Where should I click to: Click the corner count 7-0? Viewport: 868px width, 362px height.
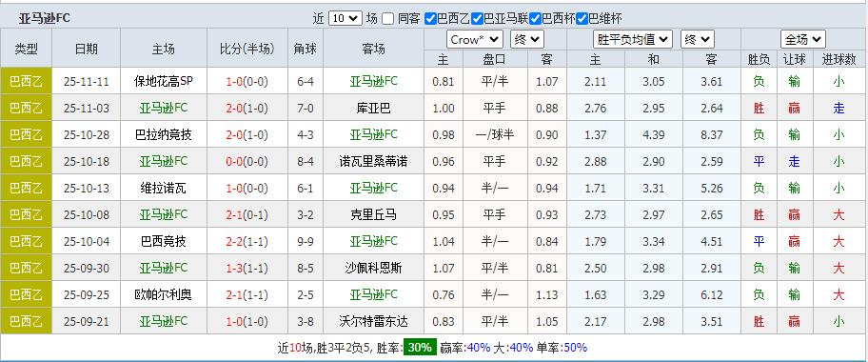pyautogui.click(x=306, y=108)
